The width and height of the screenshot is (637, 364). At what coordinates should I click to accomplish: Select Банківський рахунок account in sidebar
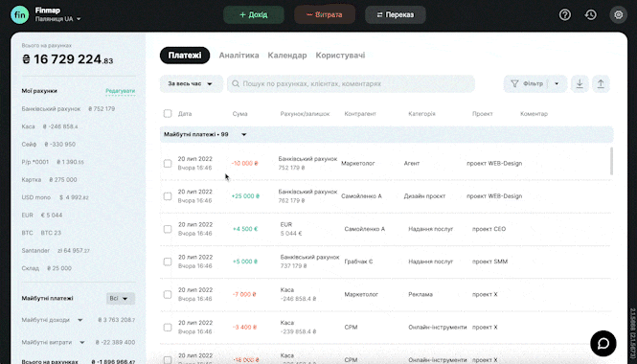(68, 109)
